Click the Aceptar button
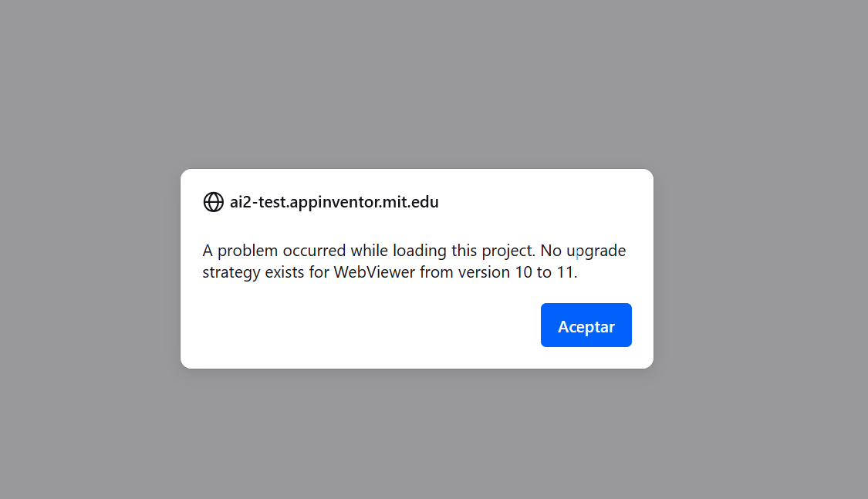The image size is (868, 499). [586, 325]
